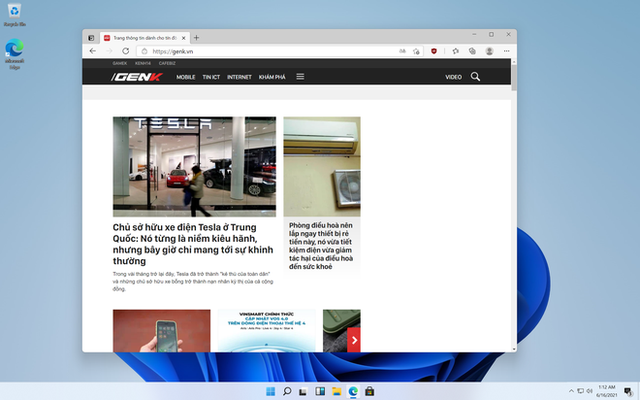
Task: Click the Tesla article summary paragraph
Action: tap(193, 281)
